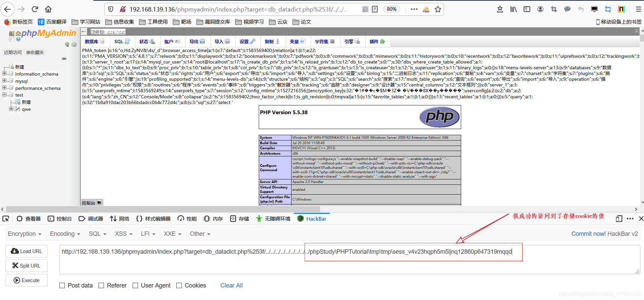The height and width of the screenshot is (300, 644).
Task: Open the Other dropdown in HackBar
Action: [x=200, y=234]
